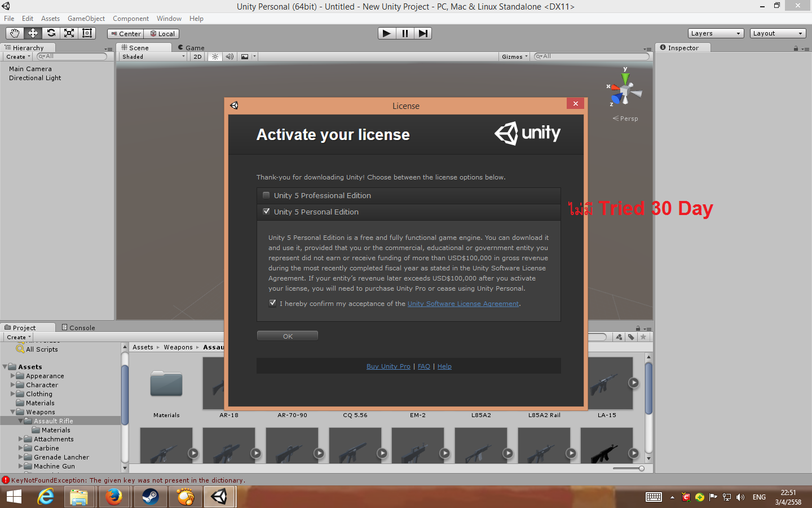Open scene effects dropdown arrow
The height and width of the screenshot is (508, 812).
(x=254, y=56)
